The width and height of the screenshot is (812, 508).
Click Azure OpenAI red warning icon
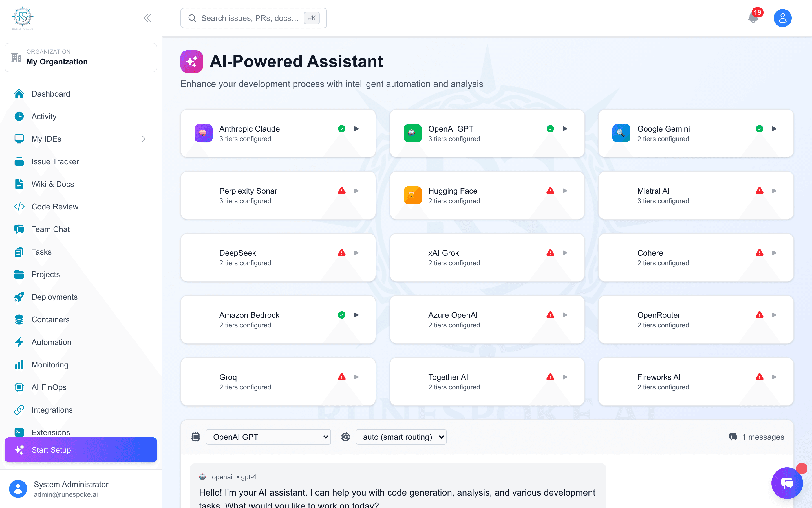[x=550, y=315]
